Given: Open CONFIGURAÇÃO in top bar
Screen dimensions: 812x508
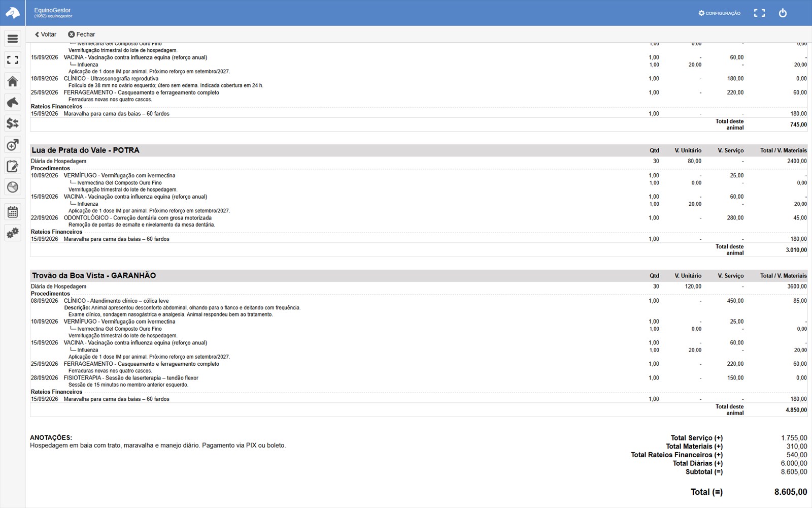Looking at the screenshot, I should [x=720, y=13].
